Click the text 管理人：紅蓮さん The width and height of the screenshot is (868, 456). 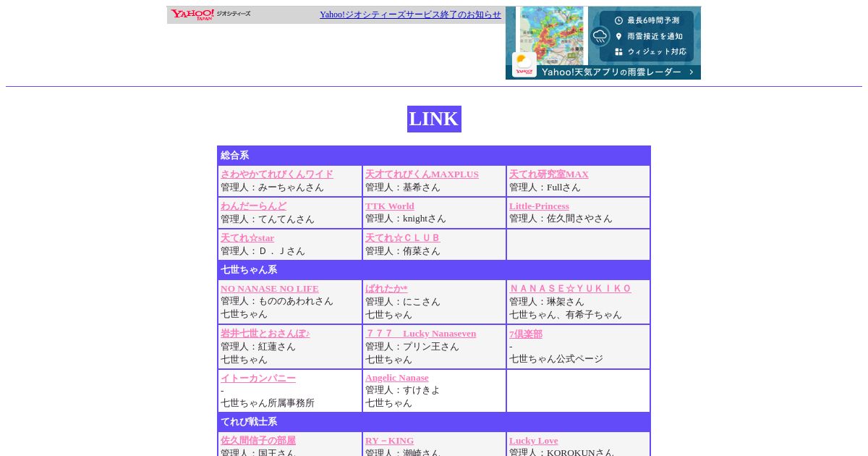point(258,347)
